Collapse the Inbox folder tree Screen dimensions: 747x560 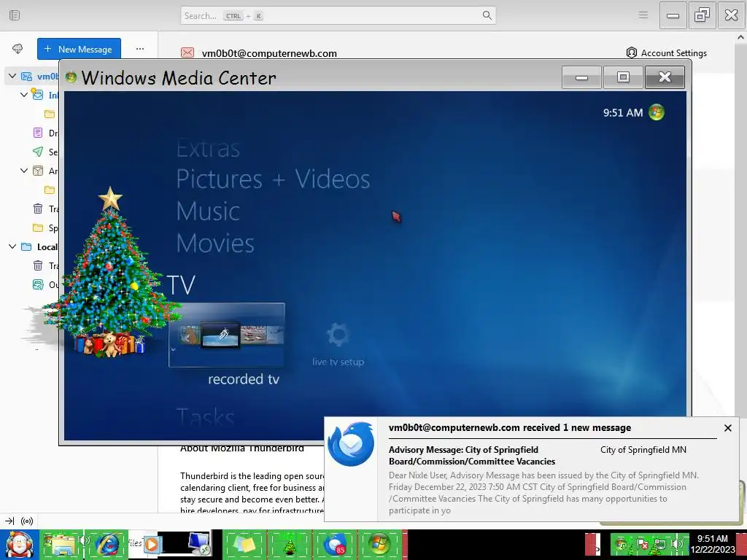(24, 94)
